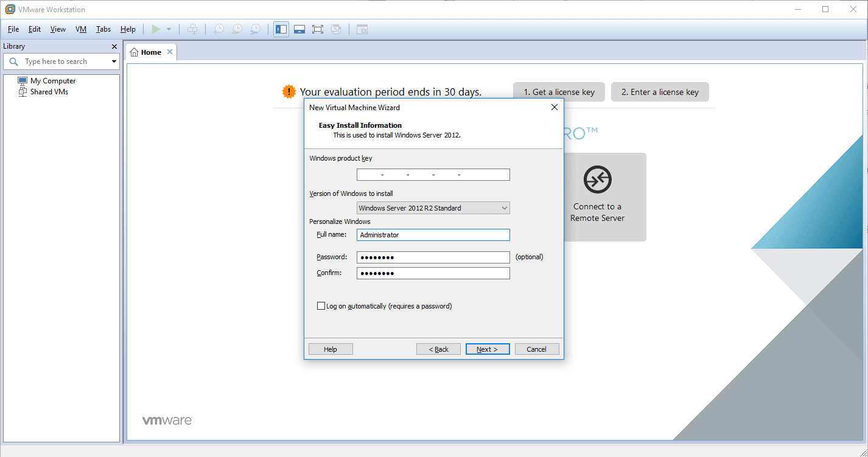Click the console view toolbar icon
This screenshot has width=868, height=457.
(x=362, y=29)
